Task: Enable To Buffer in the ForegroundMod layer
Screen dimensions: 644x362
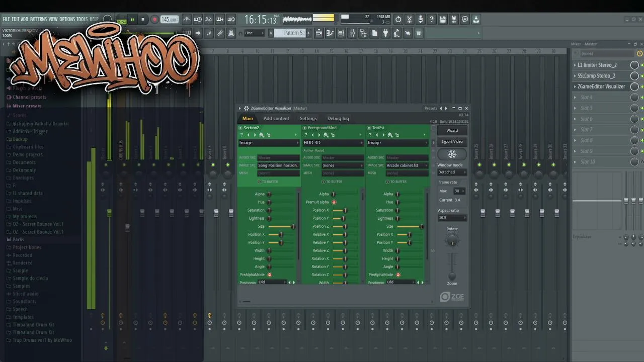Action: point(324,182)
